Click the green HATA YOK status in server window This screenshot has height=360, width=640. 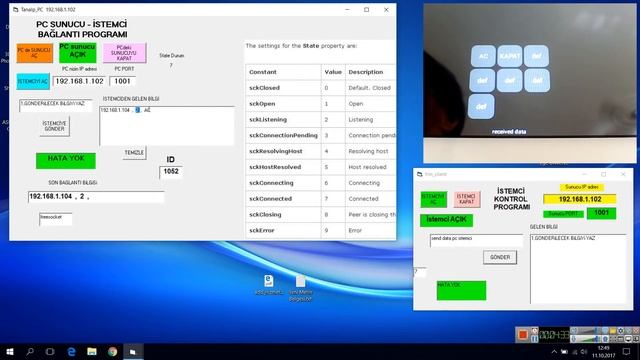66,160
